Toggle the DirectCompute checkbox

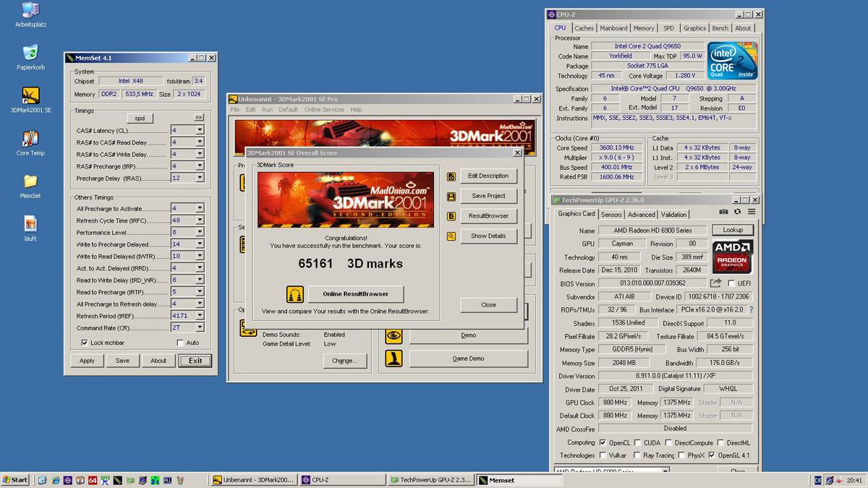tap(668, 442)
